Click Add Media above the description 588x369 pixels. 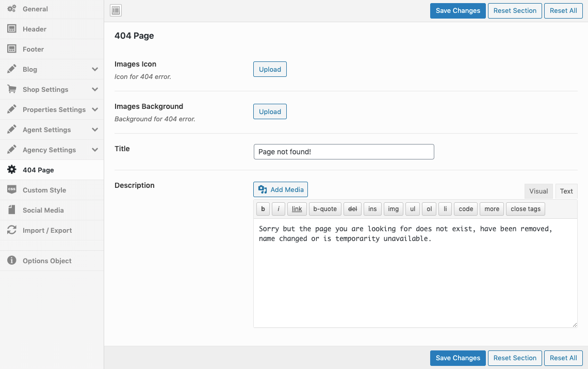point(281,189)
